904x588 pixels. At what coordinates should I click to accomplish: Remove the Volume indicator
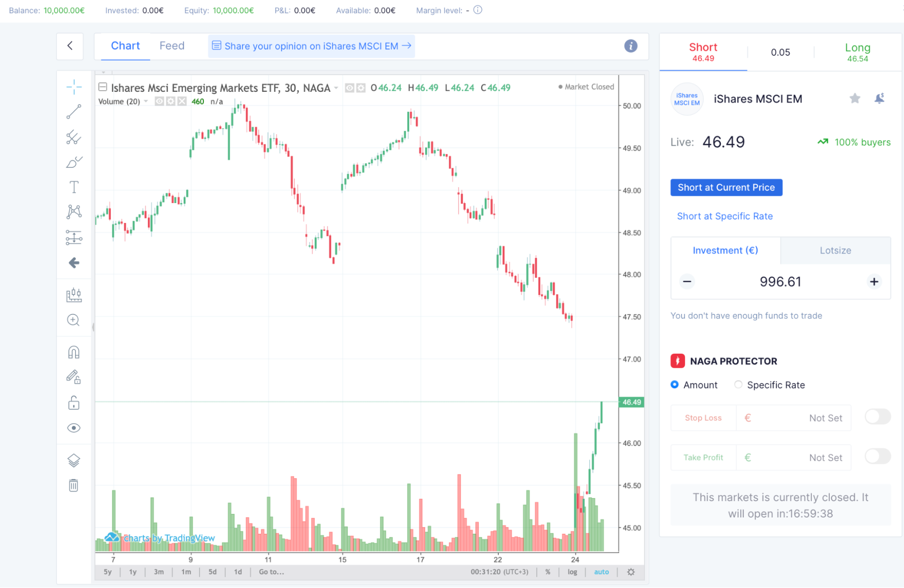coord(182,101)
